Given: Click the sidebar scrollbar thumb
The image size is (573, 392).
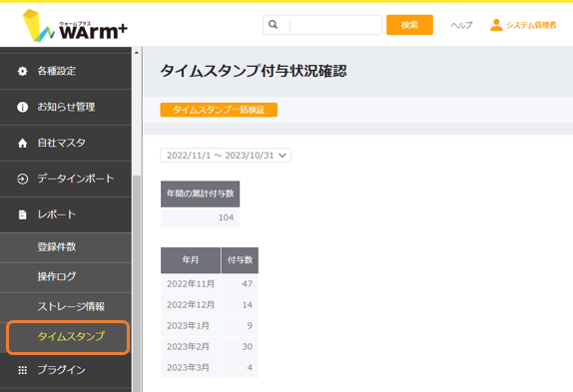Looking at the screenshot, I should (137, 283).
